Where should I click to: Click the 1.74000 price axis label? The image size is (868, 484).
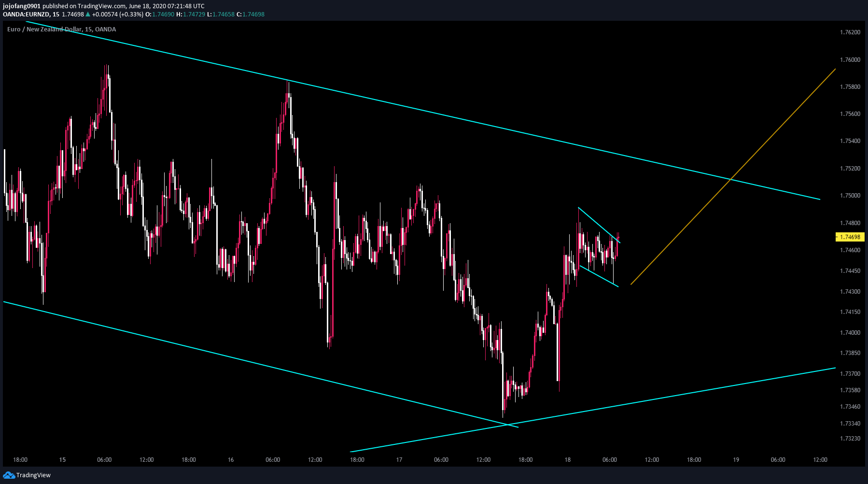point(850,333)
